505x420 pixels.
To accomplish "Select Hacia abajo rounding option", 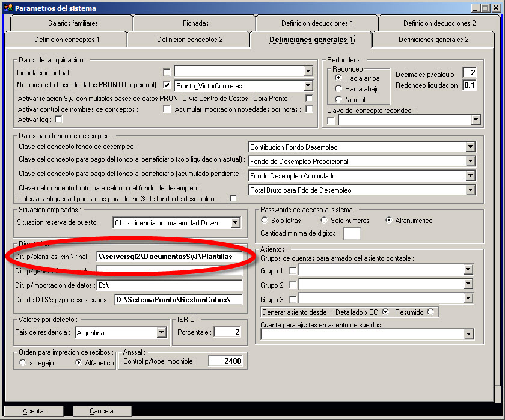I will point(339,88).
